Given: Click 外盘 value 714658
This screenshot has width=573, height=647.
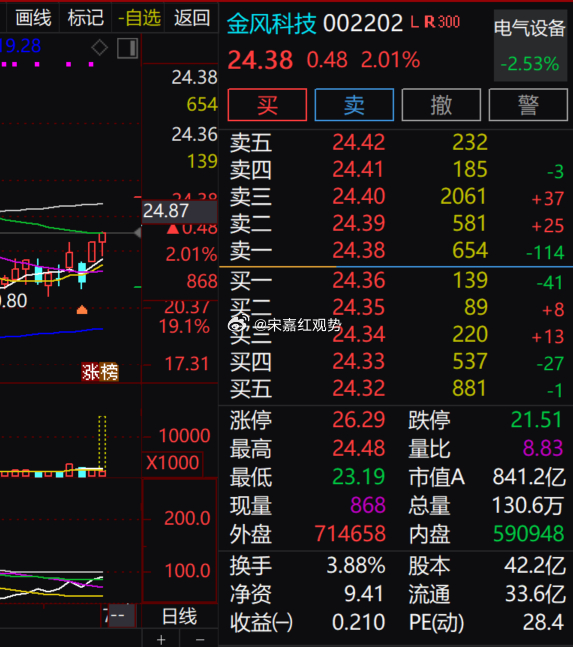Looking at the screenshot, I should (x=350, y=534).
